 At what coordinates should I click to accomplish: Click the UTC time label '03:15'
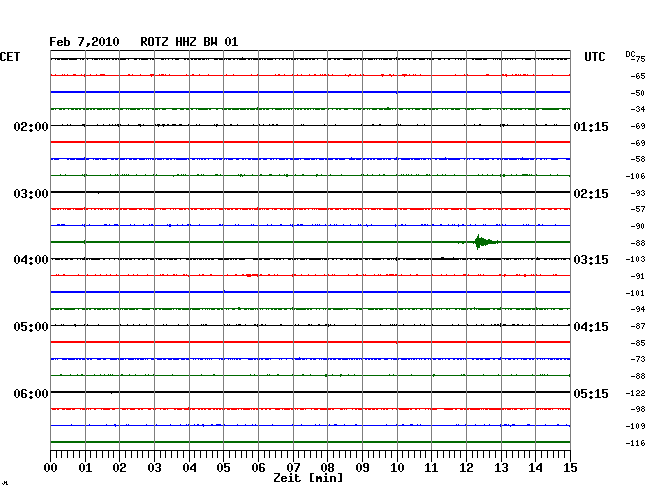pos(591,260)
